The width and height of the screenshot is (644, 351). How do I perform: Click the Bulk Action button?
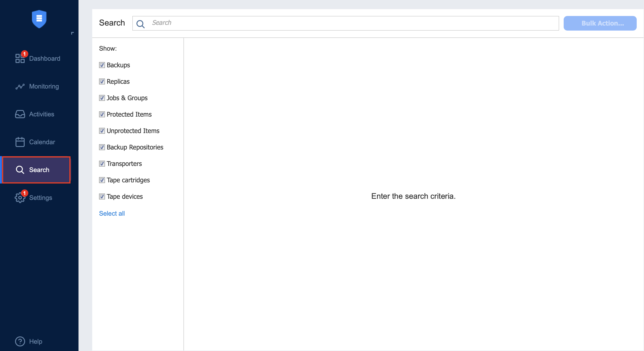(x=600, y=23)
